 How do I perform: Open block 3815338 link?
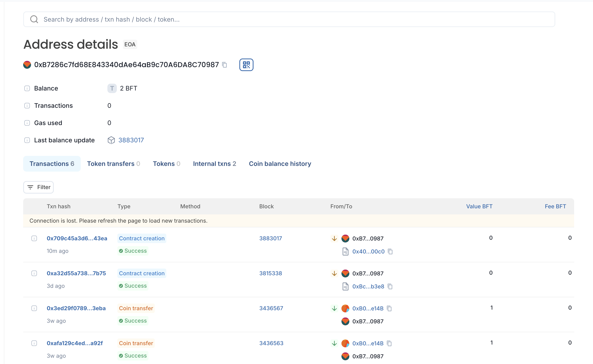pyautogui.click(x=271, y=273)
